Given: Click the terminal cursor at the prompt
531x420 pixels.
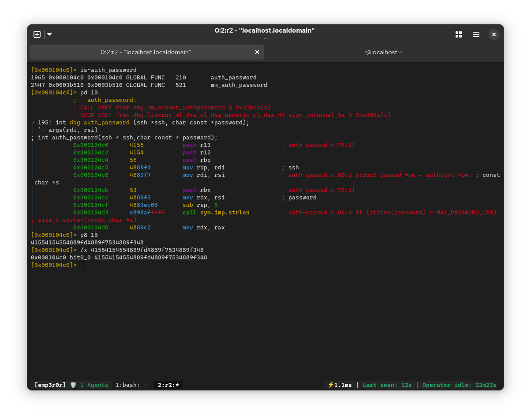Looking at the screenshot, I should point(82,265).
